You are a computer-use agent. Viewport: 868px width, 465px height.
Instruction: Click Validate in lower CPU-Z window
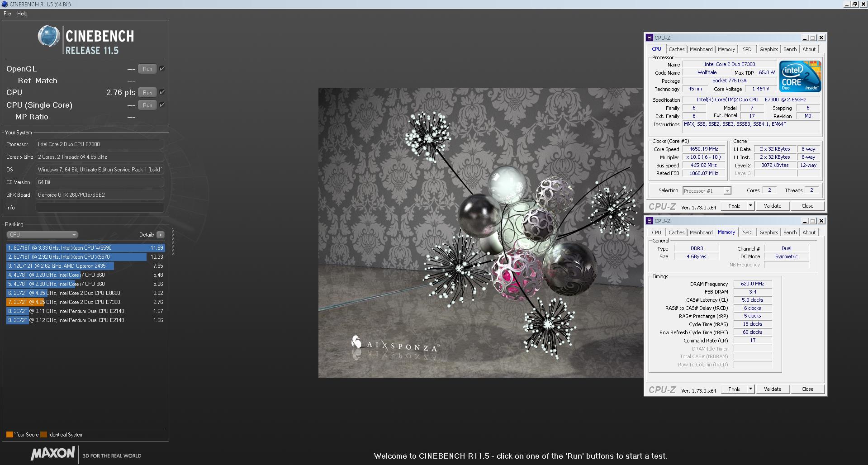(773, 389)
